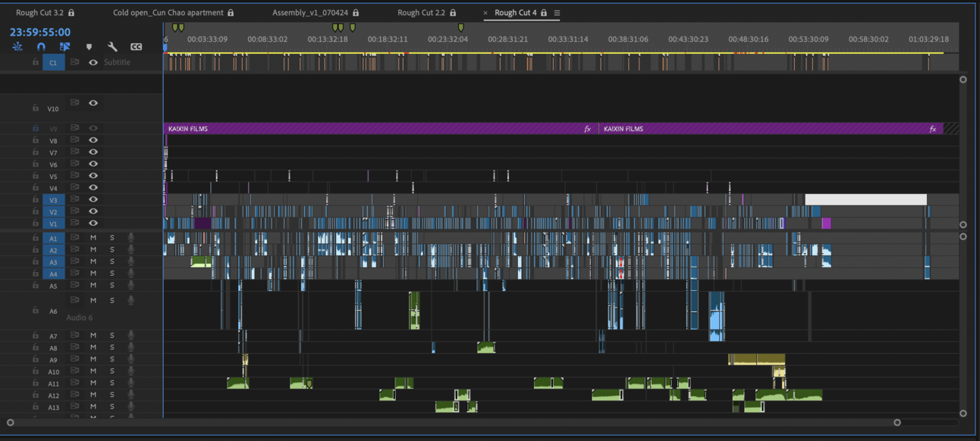This screenshot has height=441, width=980.
Task: Select the V3 track target button
Action: click(53, 200)
